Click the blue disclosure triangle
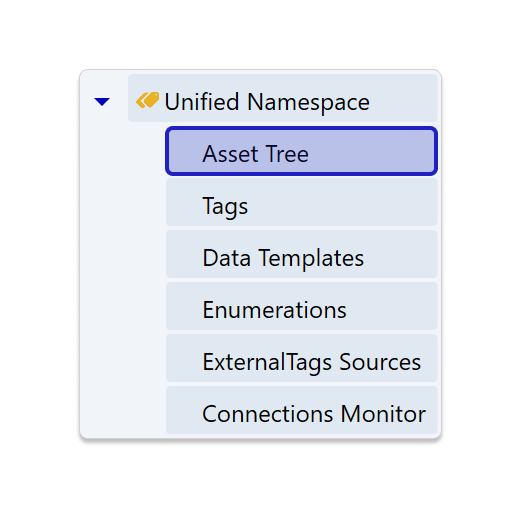This screenshot has height=508, width=521. coord(102,102)
